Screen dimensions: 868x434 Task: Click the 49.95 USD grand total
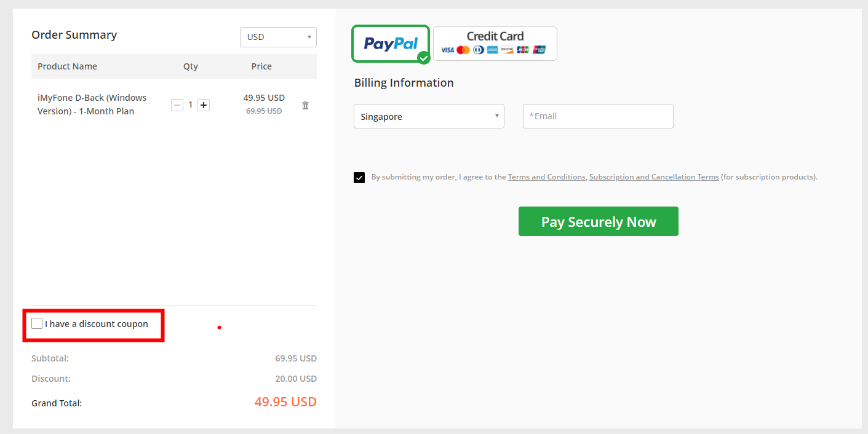285,402
